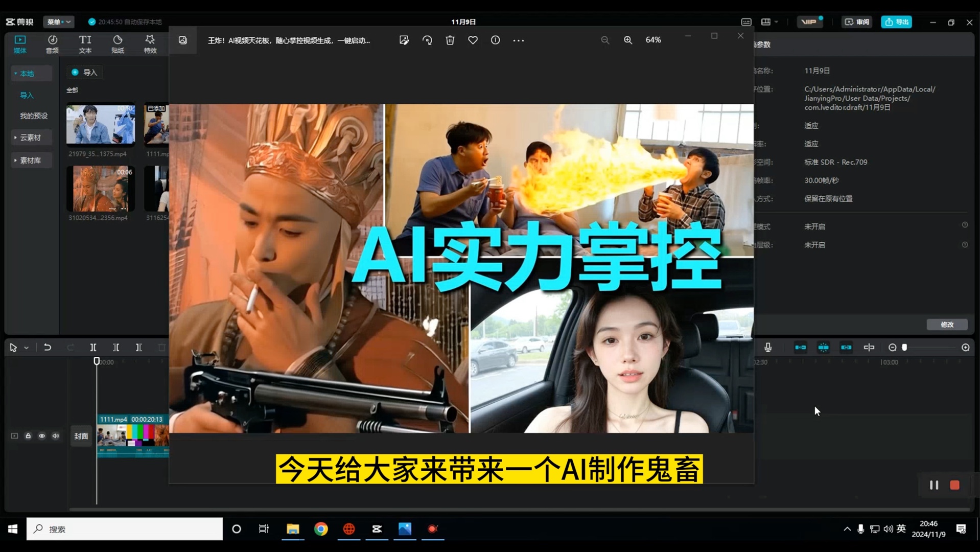This screenshot has width=980, height=552.
Task: Click the 导出 export button
Action: pyautogui.click(x=897, y=22)
